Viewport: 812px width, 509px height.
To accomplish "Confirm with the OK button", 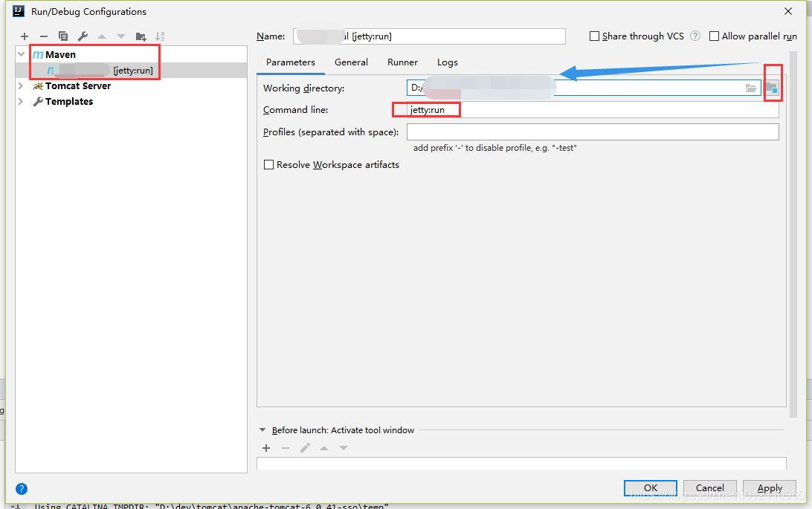I will coord(651,487).
